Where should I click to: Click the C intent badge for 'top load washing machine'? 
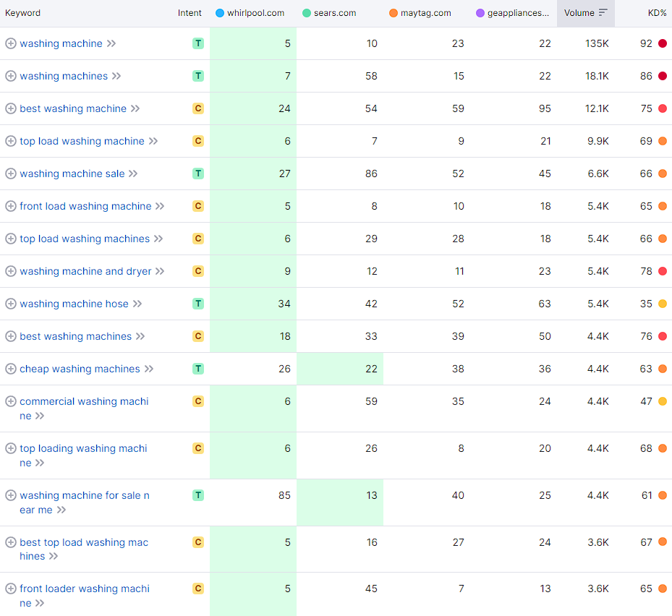(x=197, y=141)
